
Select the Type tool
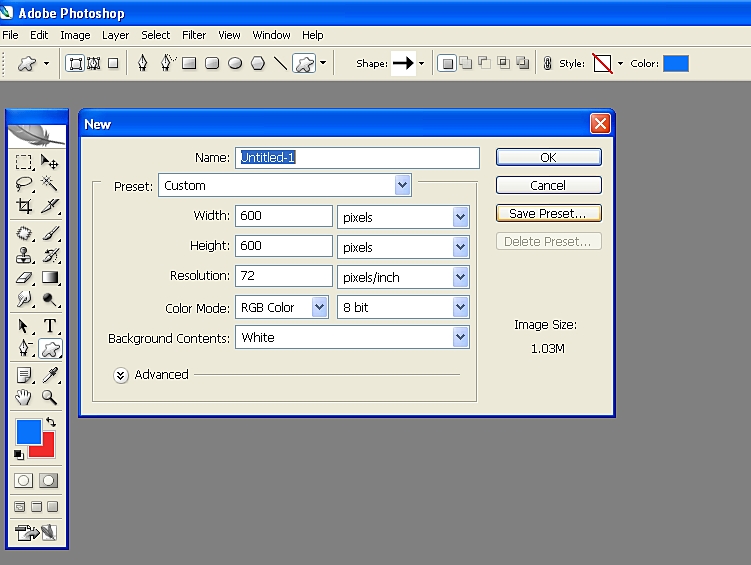pos(50,326)
